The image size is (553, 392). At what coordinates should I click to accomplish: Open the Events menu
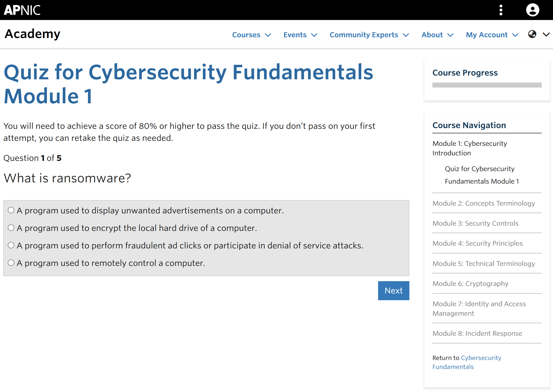(300, 35)
